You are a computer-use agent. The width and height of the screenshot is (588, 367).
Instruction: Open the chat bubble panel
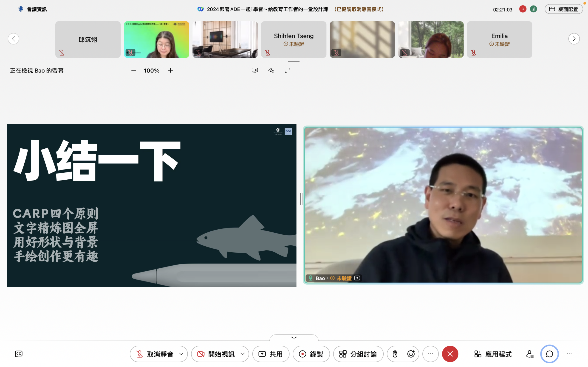549,354
